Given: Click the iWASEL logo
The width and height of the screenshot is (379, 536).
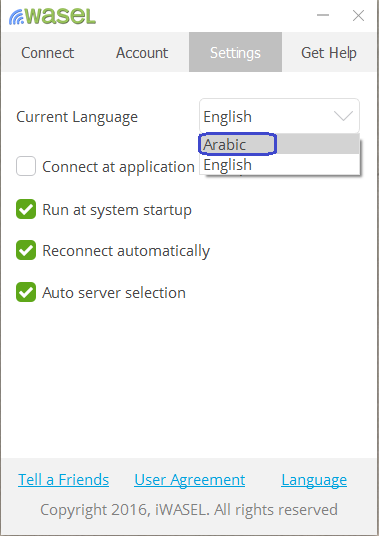Looking at the screenshot, I should [x=52, y=17].
